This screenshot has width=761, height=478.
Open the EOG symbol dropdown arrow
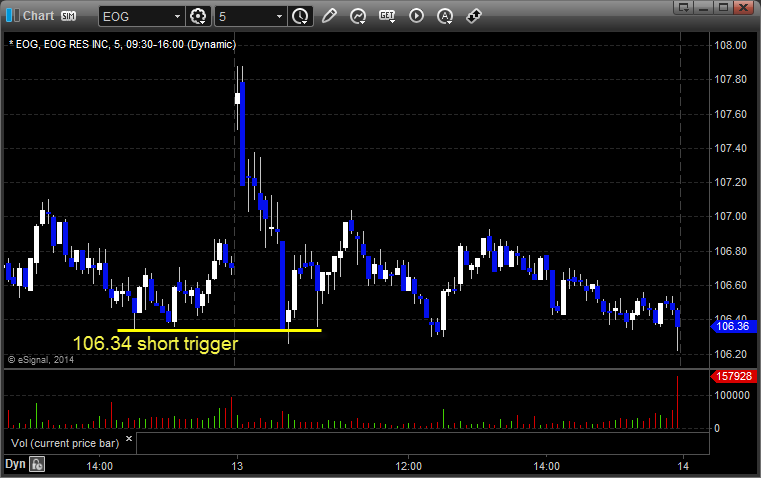[178, 16]
